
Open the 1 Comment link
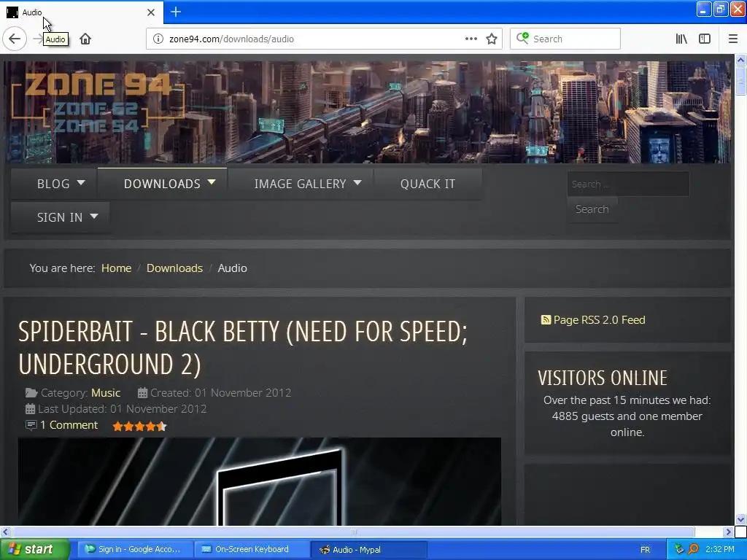[x=69, y=425]
